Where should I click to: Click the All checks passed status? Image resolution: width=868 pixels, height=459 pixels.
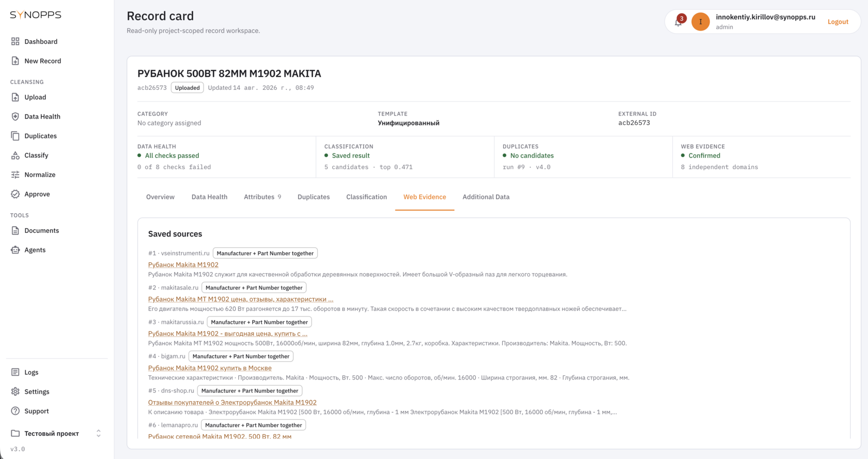click(x=172, y=155)
